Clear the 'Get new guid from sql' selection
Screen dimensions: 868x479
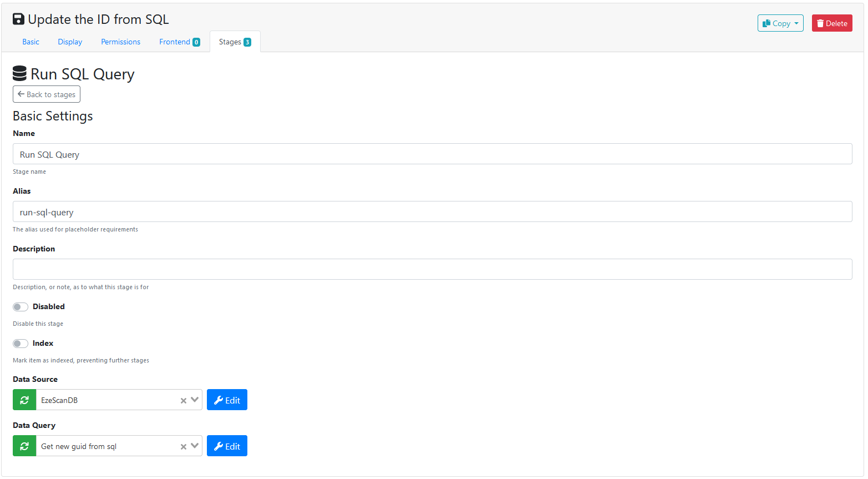point(183,446)
